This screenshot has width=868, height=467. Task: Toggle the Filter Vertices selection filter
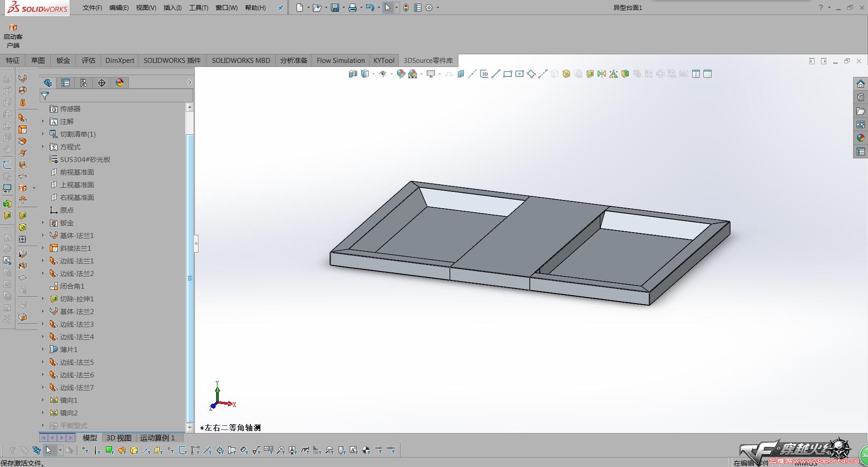85,450
